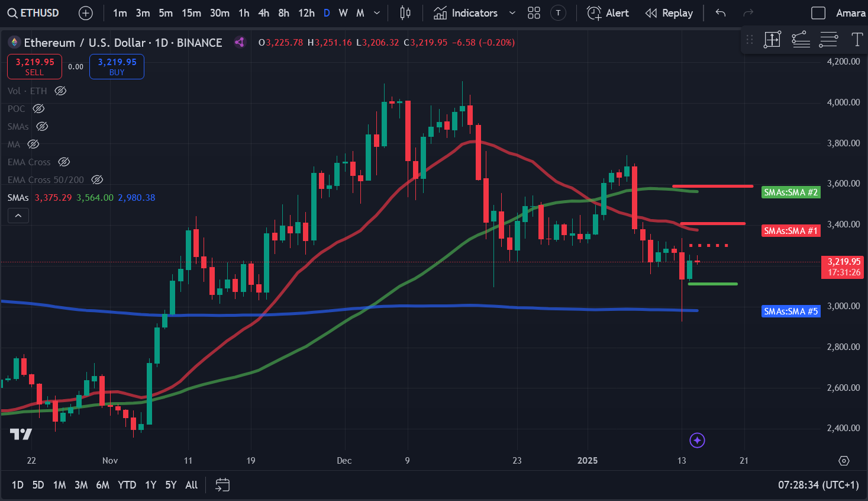Click the active SMAs legend values row
The height and width of the screenshot is (501, 868).
82,197
